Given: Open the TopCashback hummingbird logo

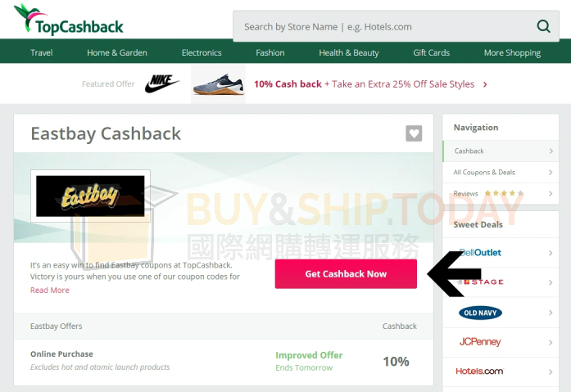Looking at the screenshot, I should point(69,20).
